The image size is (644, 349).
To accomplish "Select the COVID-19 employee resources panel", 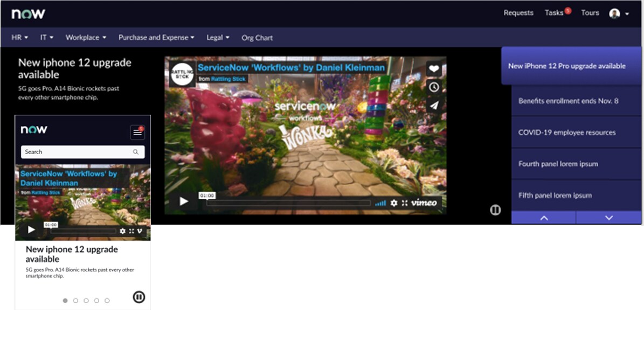I will [x=576, y=132].
